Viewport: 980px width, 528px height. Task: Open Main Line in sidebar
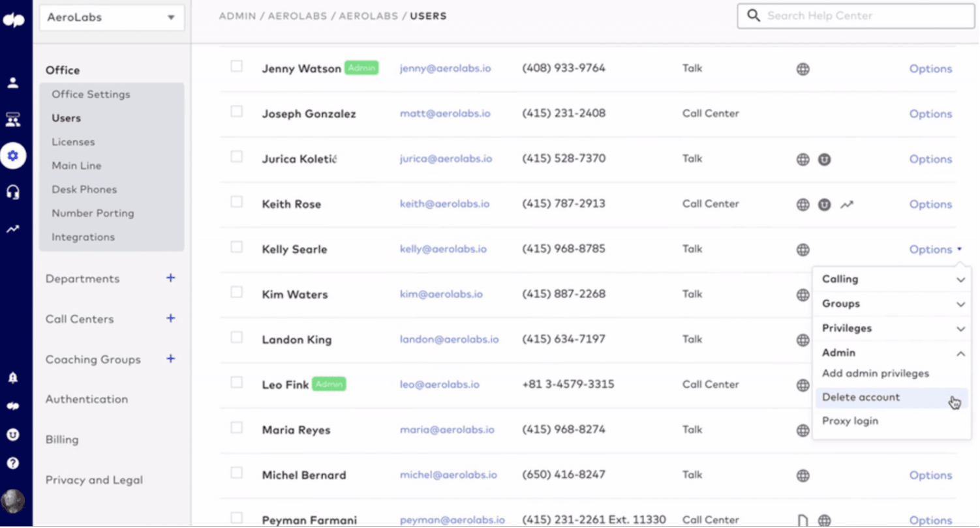point(76,166)
